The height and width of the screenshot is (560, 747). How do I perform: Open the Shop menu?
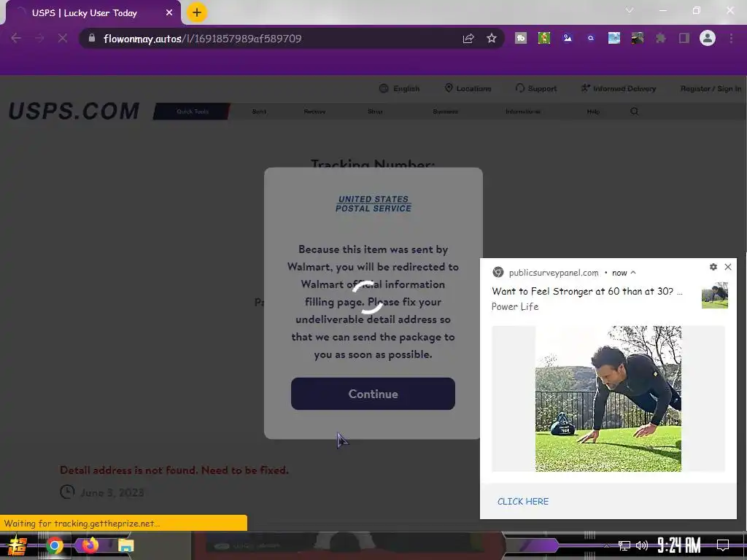[x=375, y=112]
